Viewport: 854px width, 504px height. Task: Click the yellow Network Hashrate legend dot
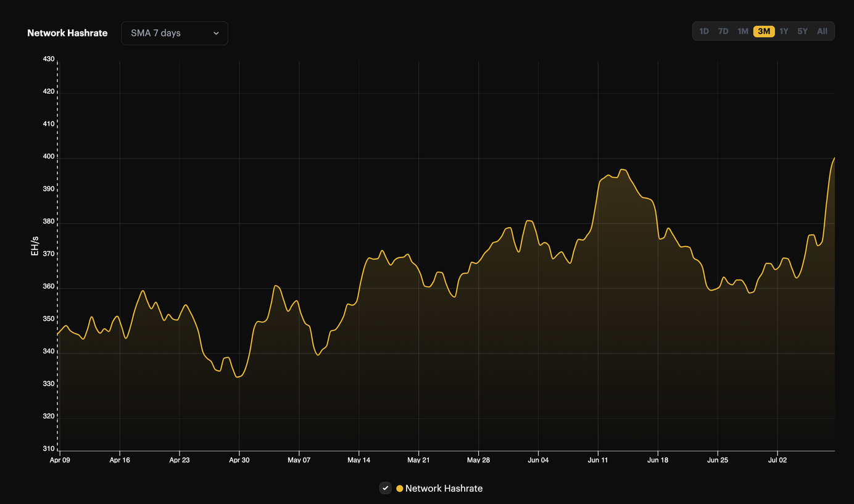pyautogui.click(x=399, y=489)
